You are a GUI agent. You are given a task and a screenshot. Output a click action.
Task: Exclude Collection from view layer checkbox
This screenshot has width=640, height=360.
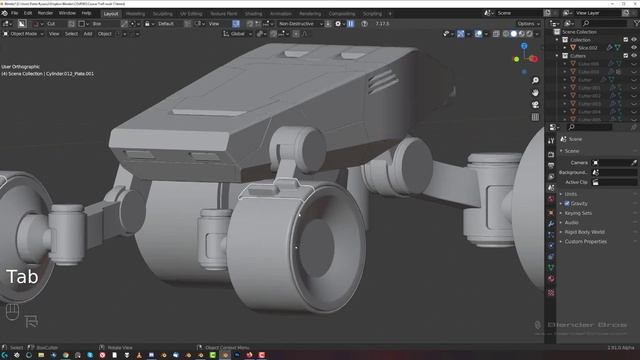point(626,40)
